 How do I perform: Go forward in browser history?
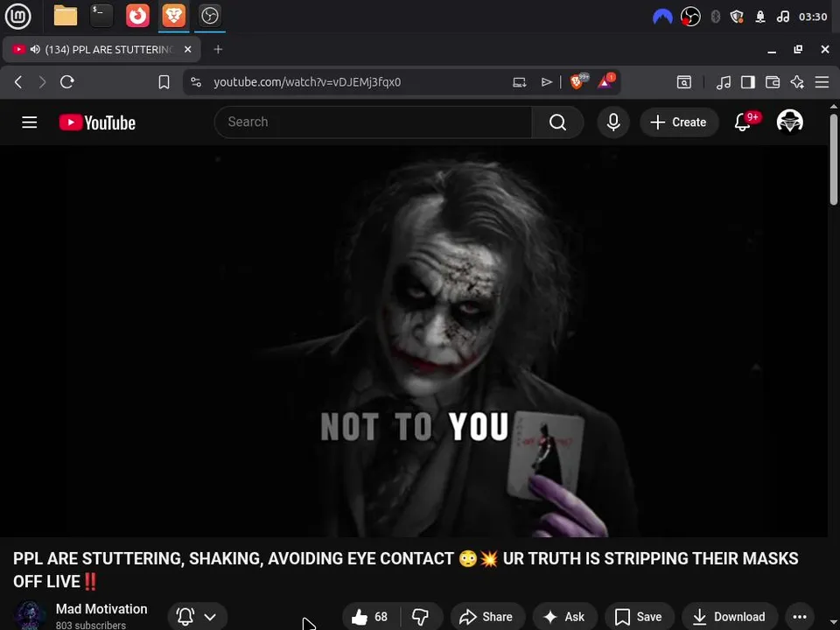42,82
